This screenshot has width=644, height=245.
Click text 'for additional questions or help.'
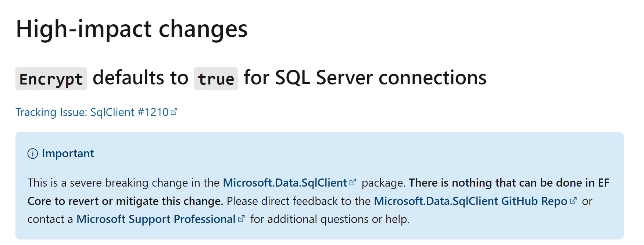coord(330,219)
